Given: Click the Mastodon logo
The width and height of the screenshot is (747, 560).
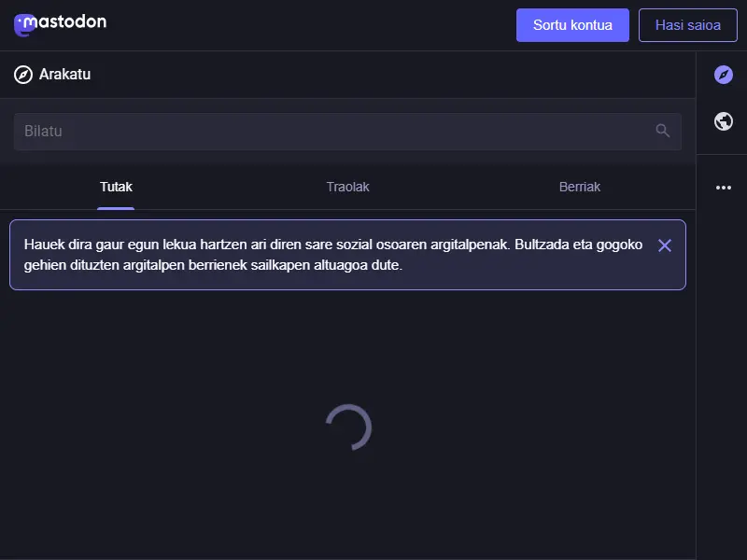Looking at the screenshot, I should coord(60,24).
